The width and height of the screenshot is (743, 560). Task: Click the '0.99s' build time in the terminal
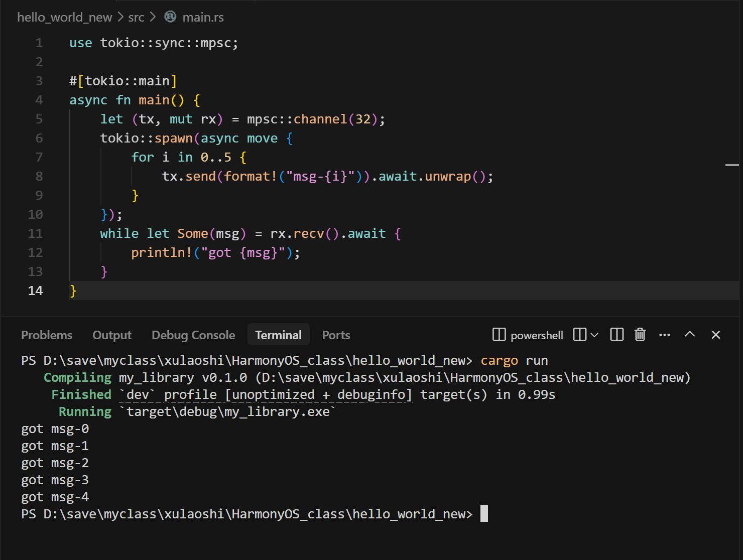(x=537, y=395)
